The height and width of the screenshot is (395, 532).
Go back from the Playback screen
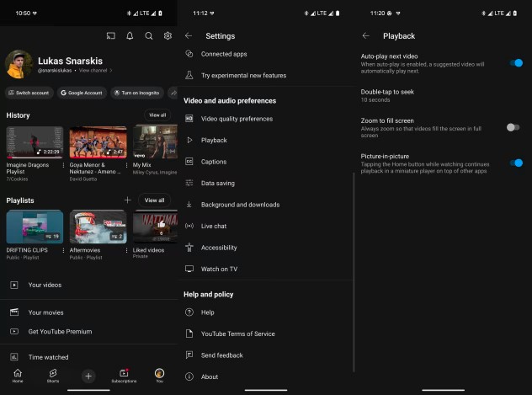[365, 35]
